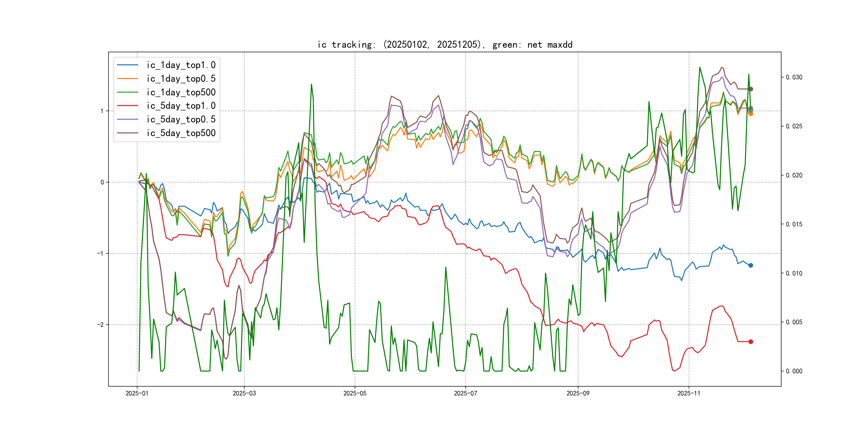Click the 2025-09 x-axis tick label
The image size is (868, 434).
point(578,393)
